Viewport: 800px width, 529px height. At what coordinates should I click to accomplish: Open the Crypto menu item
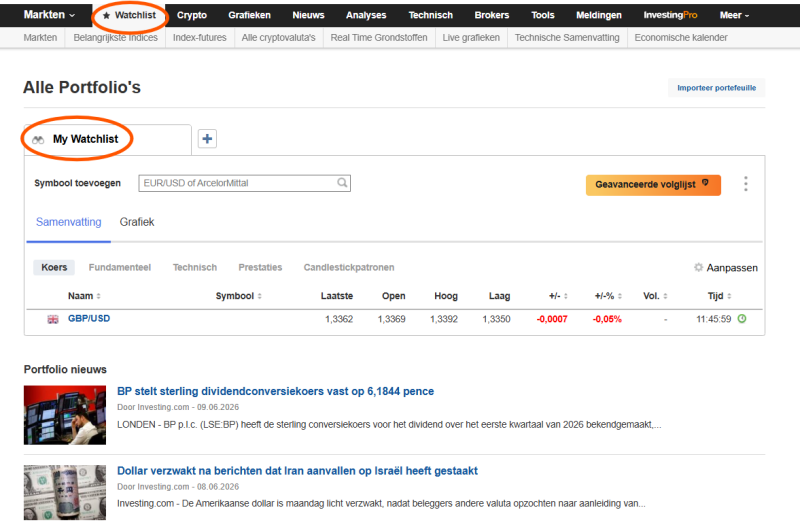pos(192,15)
